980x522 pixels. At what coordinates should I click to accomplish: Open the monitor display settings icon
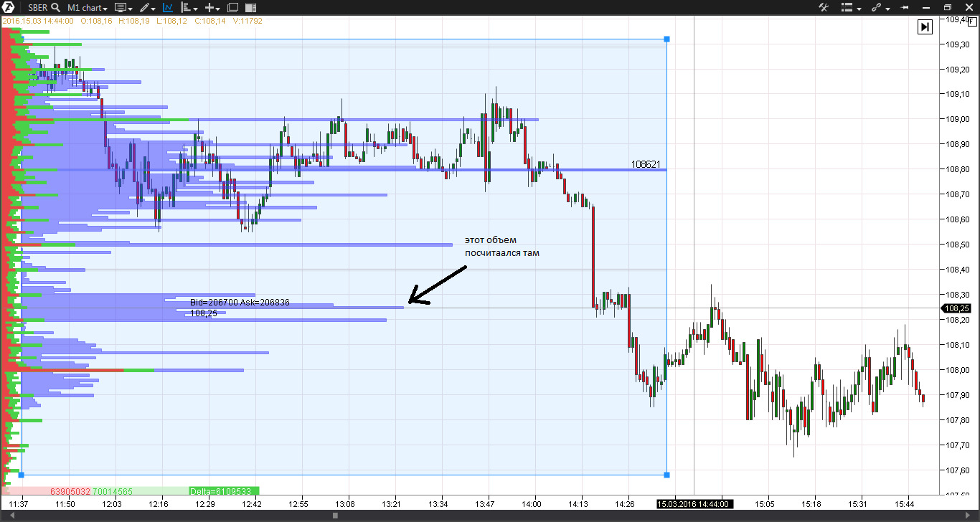[x=120, y=7]
